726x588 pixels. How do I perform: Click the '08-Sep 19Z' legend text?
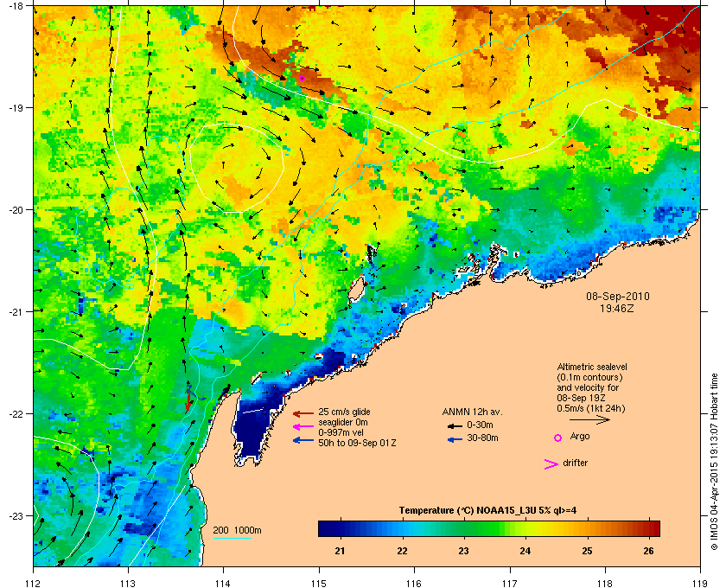click(x=581, y=398)
